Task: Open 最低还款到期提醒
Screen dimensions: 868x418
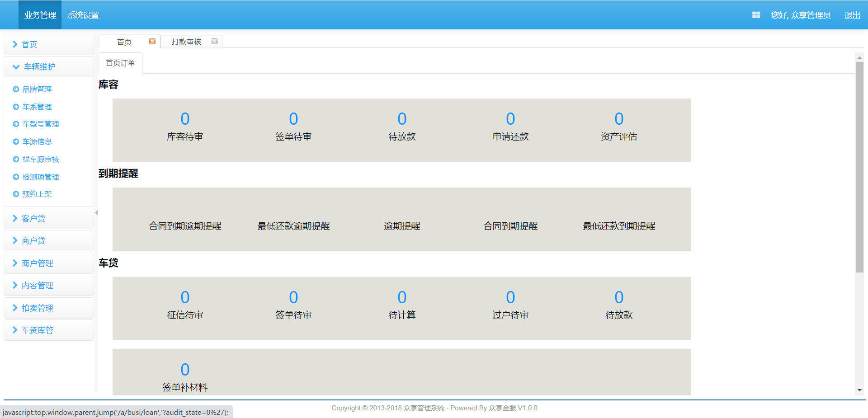Action: coord(619,226)
